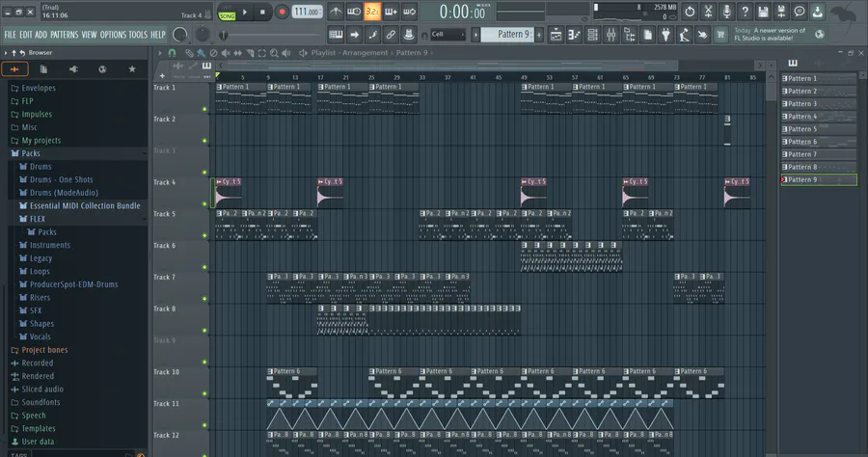Open the OPTIONS menu
868x457 pixels.
pyautogui.click(x=113, y=35)
